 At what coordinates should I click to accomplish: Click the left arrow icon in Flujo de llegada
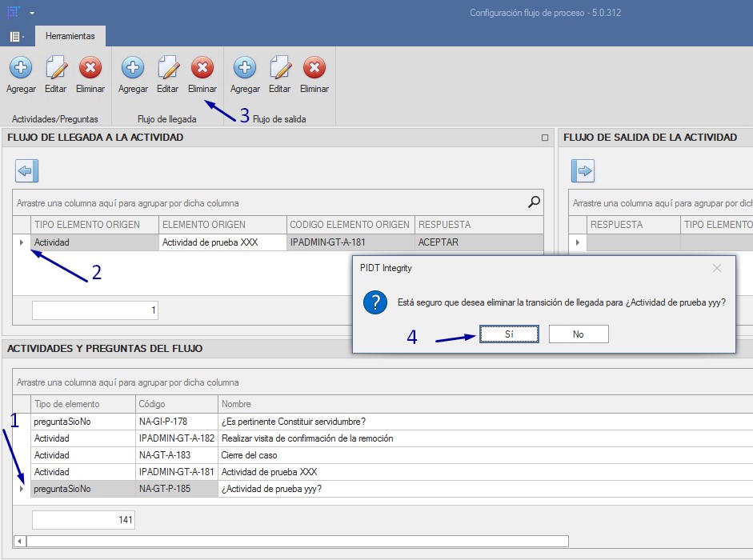coord(26,170)
